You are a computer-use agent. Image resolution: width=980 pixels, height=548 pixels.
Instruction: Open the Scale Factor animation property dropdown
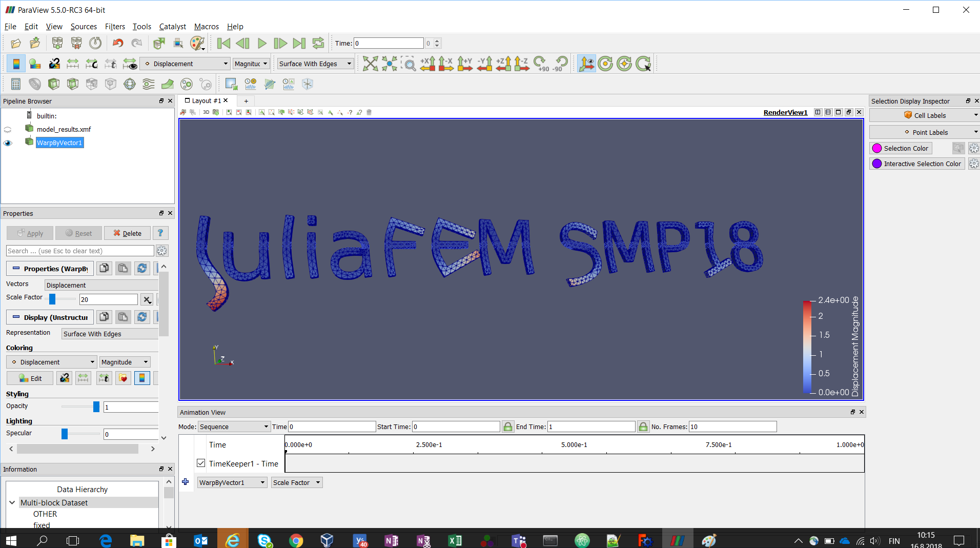(297, 482)
